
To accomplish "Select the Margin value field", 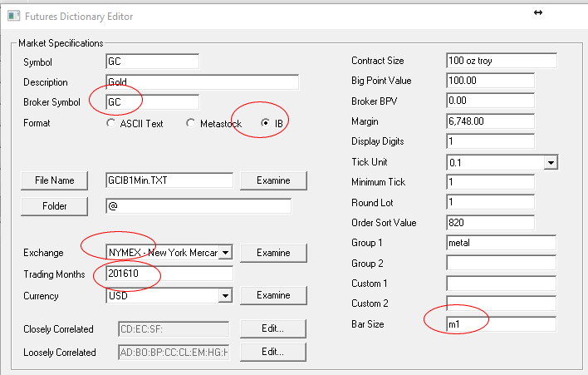I will pyautogui.click(x=490, y=121).
